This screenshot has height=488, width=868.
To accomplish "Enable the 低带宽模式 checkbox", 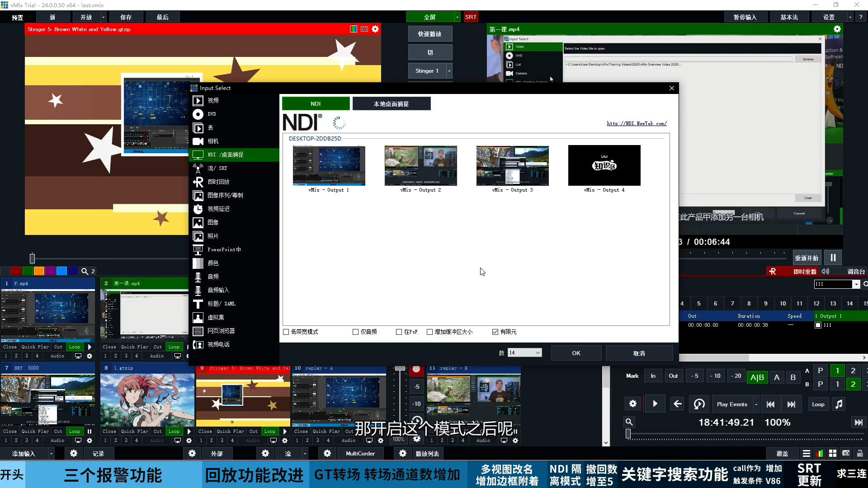I will (x=286, y=332).
